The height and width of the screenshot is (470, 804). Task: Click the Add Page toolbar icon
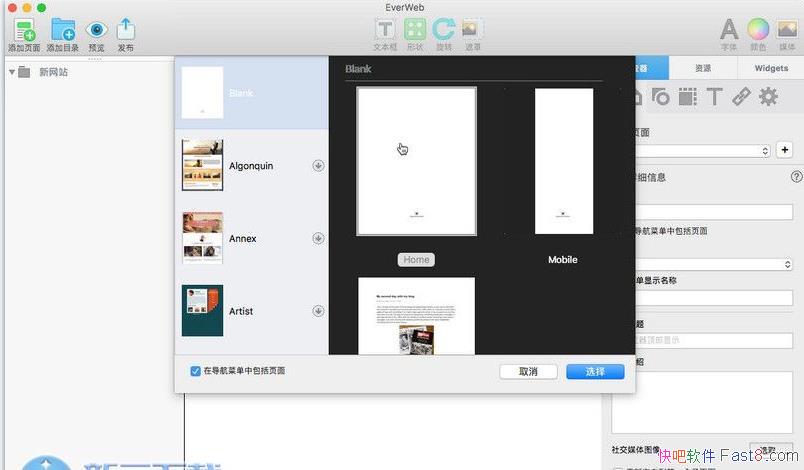(x=24, y=30)
